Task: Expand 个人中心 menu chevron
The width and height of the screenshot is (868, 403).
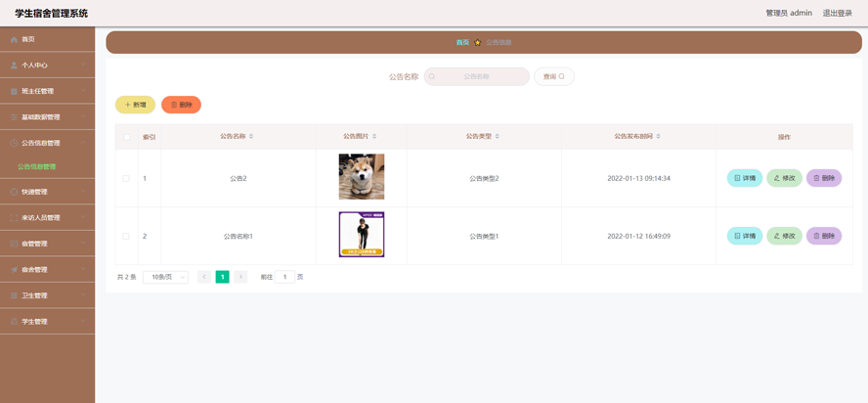Action: point(83,65)
